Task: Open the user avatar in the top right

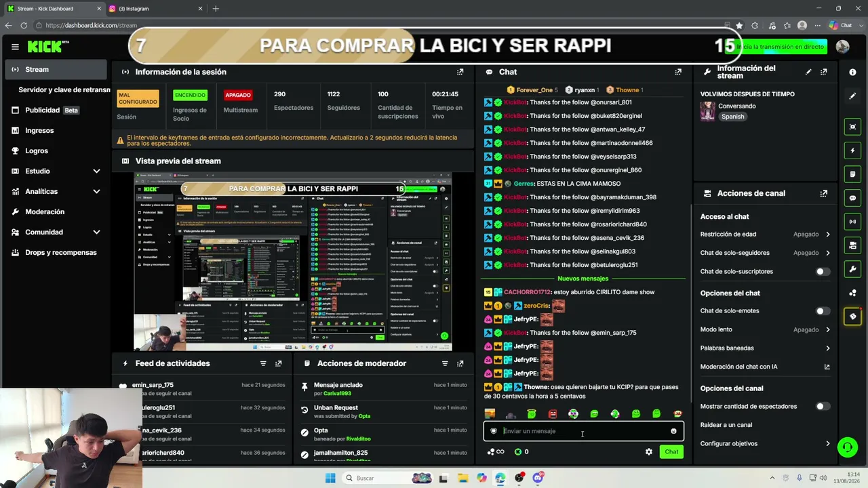Action: [x=842, y=46]
